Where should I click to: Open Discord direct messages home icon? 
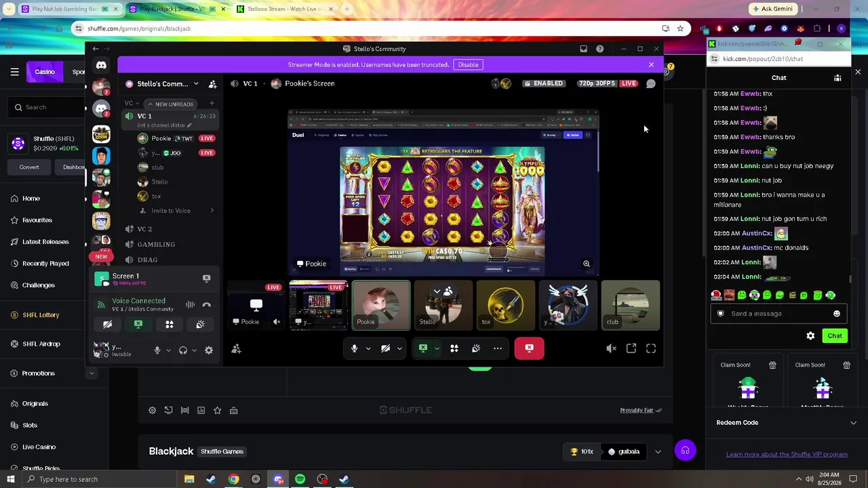click(101, 65)
